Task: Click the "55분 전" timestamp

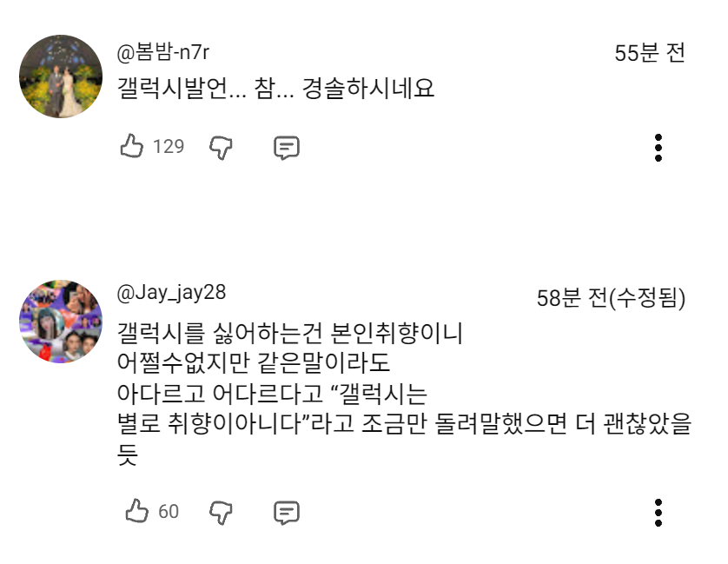Action: 650,53
